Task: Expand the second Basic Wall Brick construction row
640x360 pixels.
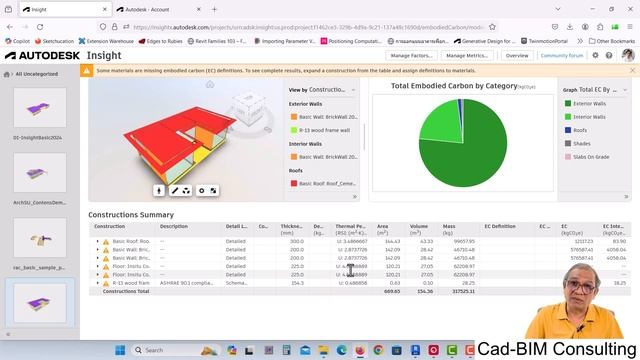Action: point(98,258)
